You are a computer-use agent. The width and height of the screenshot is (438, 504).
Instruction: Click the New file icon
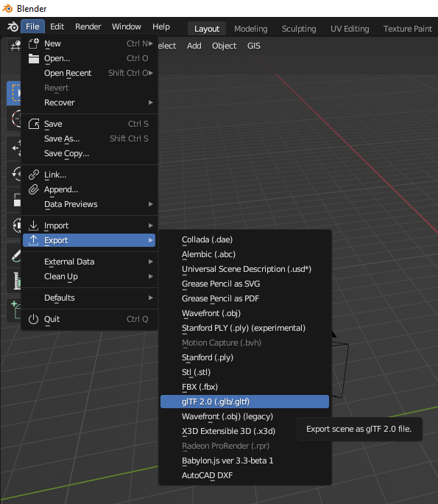tap(33, 43)
